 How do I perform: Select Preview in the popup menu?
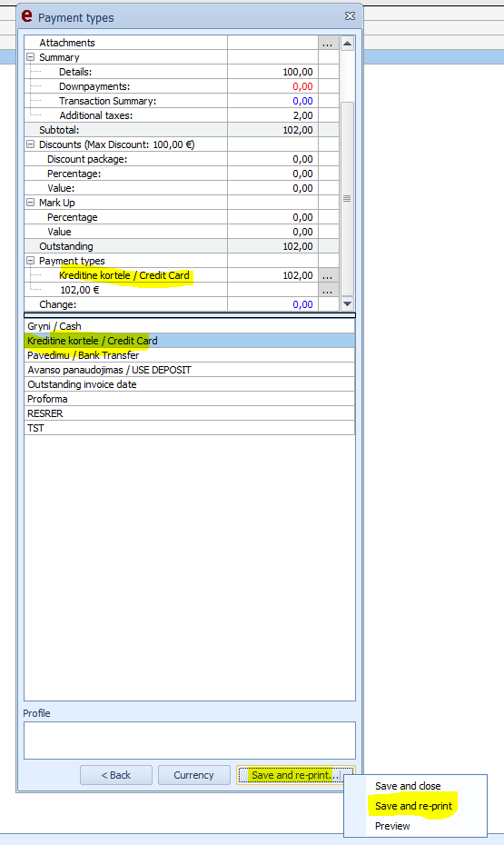[392, 826]
